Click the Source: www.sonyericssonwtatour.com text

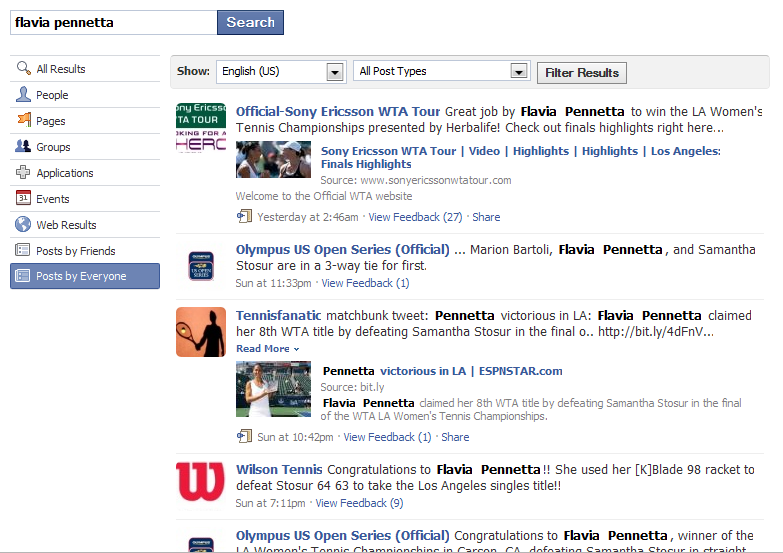[x=416, y=180]
